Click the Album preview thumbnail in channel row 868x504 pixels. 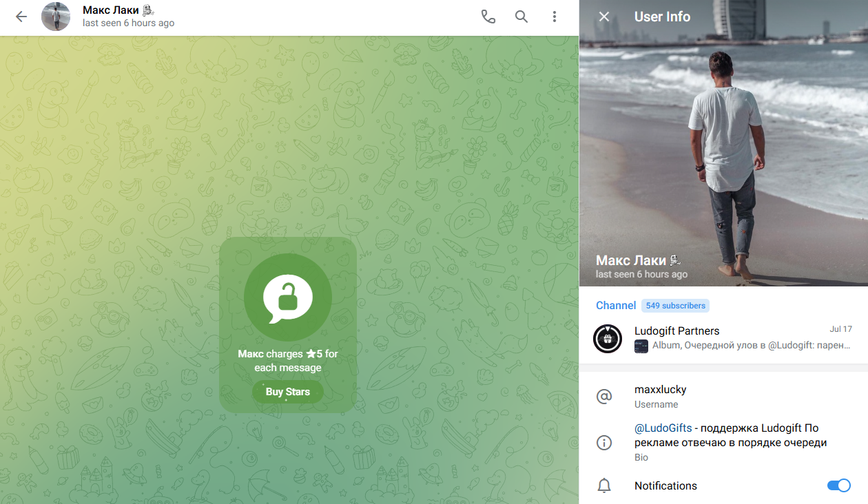pyautogui.click(x=641, y=346)
